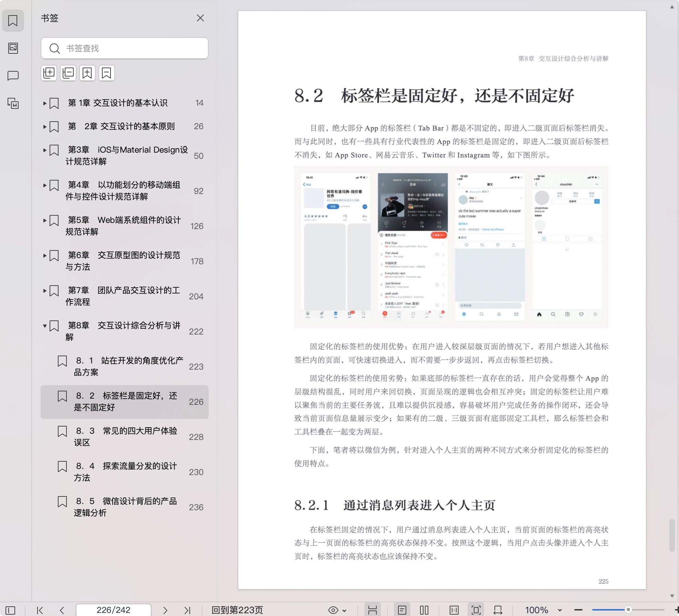Click heading 8.2 标签栏是固定好,还是不固定好

click(434, 96)
